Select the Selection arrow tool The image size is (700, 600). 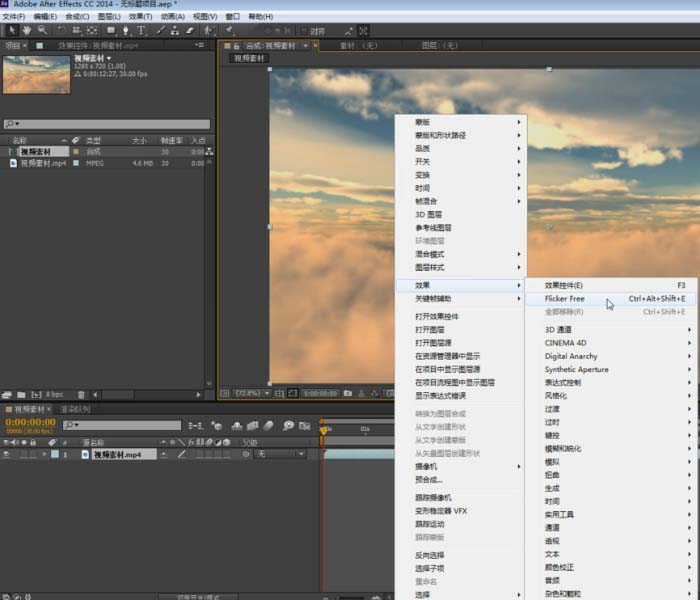11,31
